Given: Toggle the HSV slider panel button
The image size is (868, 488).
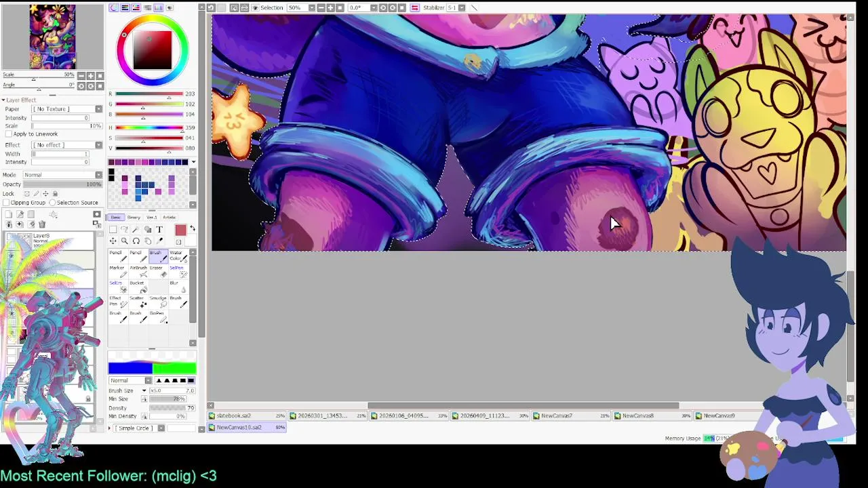Looking at the screenshot, I should coord(136,7).
